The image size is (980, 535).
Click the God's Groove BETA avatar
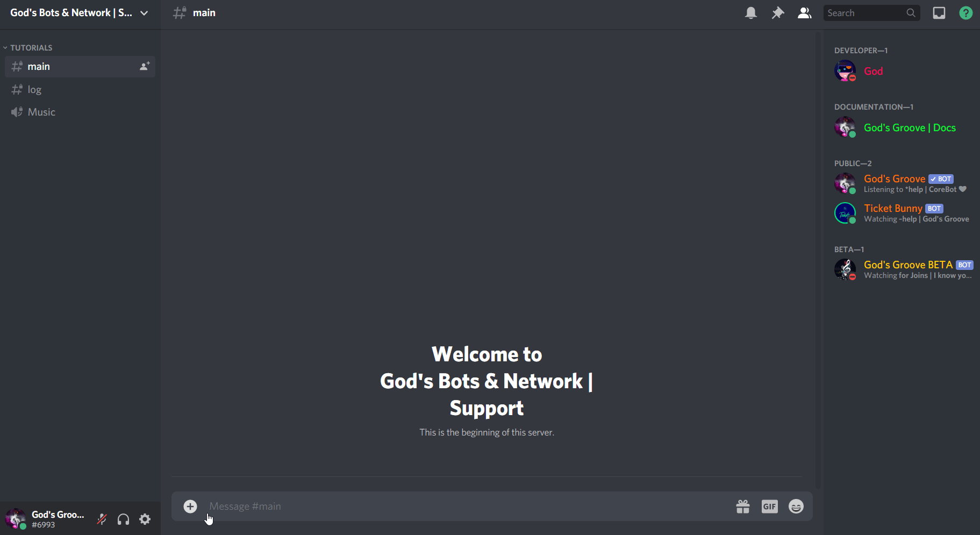(x=845, y=270)
